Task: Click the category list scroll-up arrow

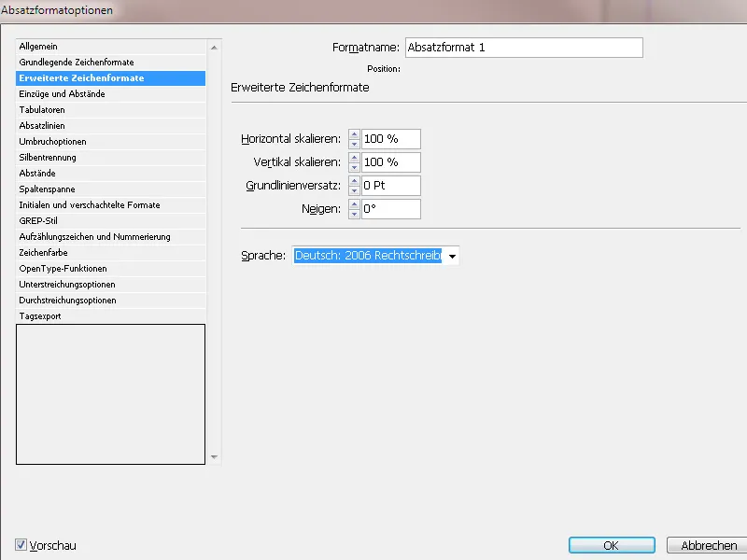Action: pyautogui.click(x=214, y=48)
